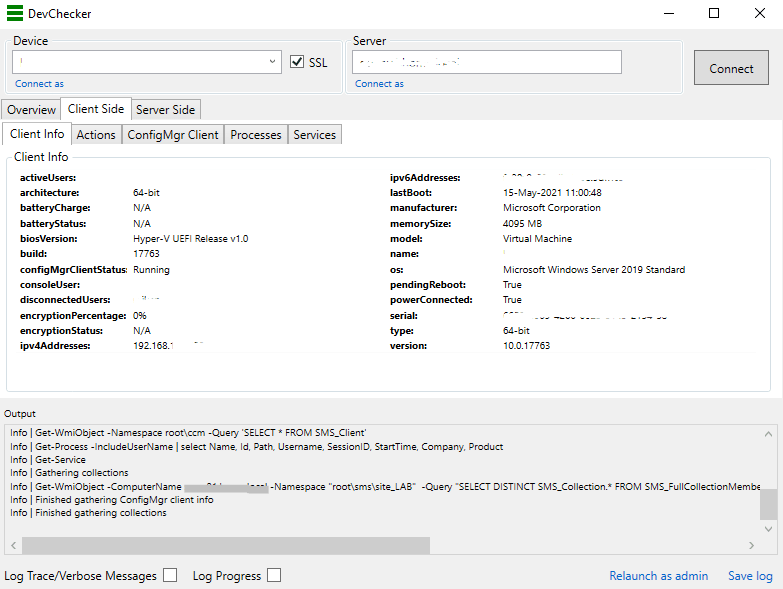Click inside the Device text field
This screenshot has width=783, height=589.
click(140, 62)
